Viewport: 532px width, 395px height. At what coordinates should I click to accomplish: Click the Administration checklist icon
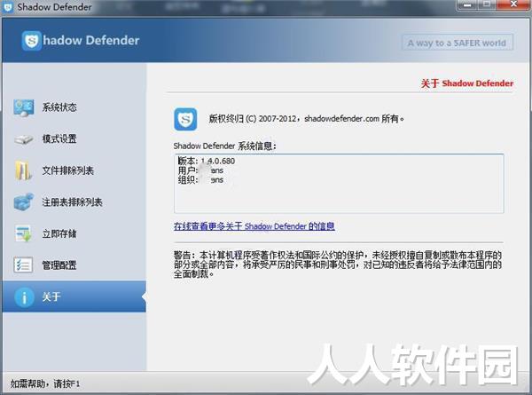click(23, 265)
